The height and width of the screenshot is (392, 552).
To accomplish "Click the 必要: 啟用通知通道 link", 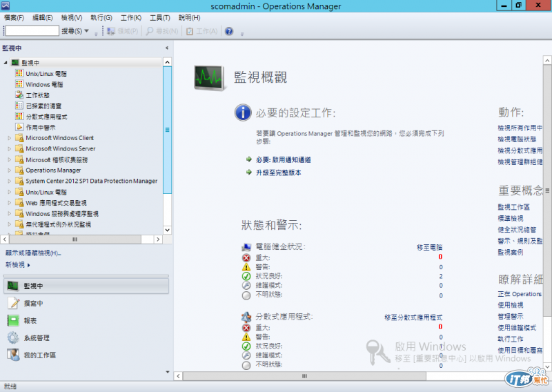I will [284, 159].
